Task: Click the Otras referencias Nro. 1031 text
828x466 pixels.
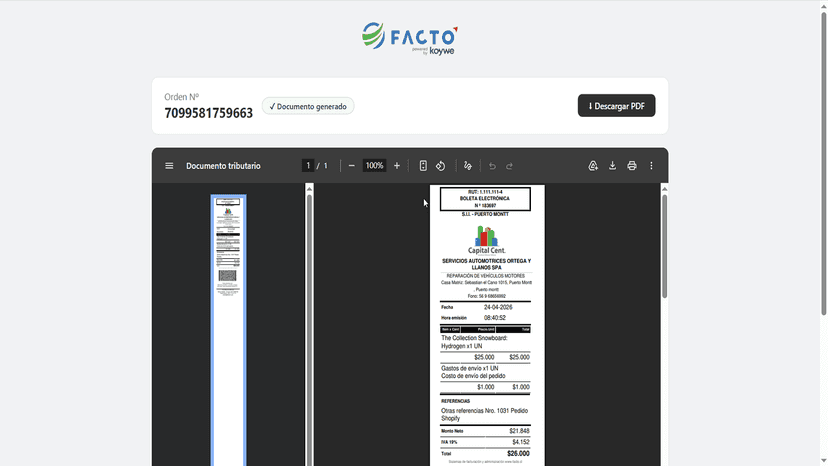Action: coord(484,414)
